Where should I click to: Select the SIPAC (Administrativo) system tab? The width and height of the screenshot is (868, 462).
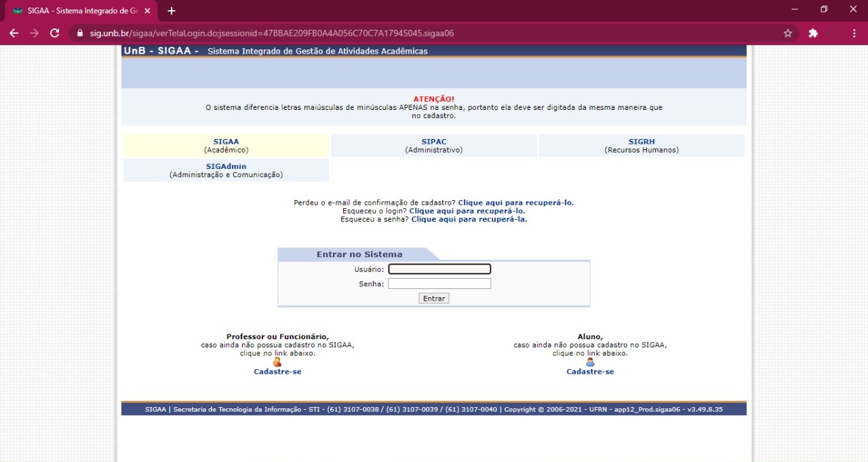click(434, 146)
